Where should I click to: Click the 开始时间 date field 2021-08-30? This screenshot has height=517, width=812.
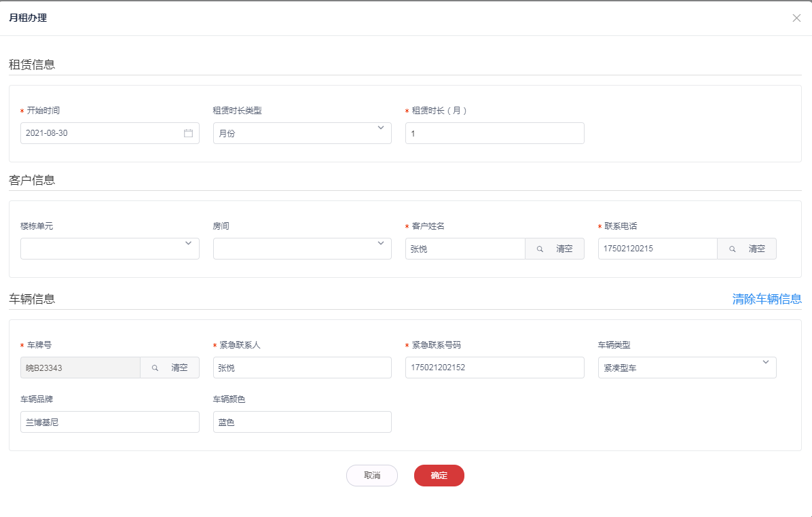110,133
